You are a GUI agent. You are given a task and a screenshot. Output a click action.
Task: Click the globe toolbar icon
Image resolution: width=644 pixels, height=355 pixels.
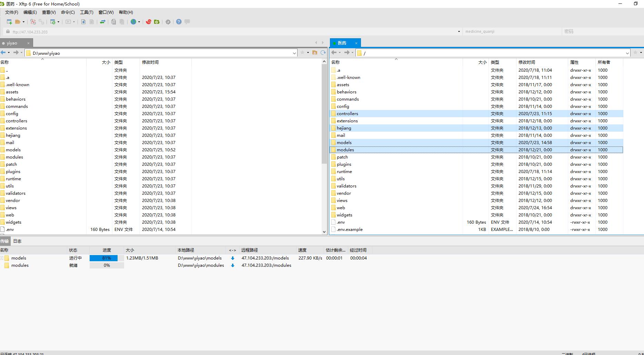point(133,22)
